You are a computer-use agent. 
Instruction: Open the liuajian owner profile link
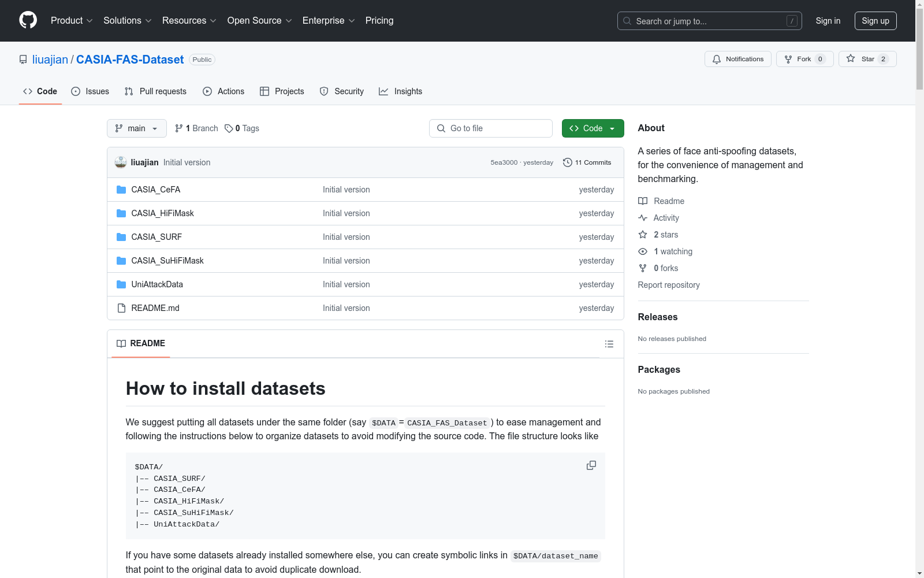point(50,60)
